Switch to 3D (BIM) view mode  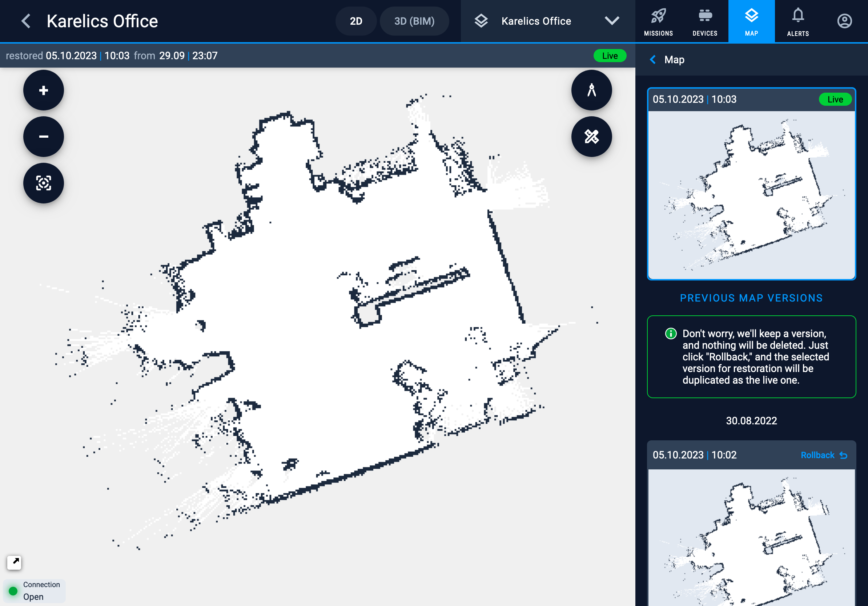pos(414,21)
